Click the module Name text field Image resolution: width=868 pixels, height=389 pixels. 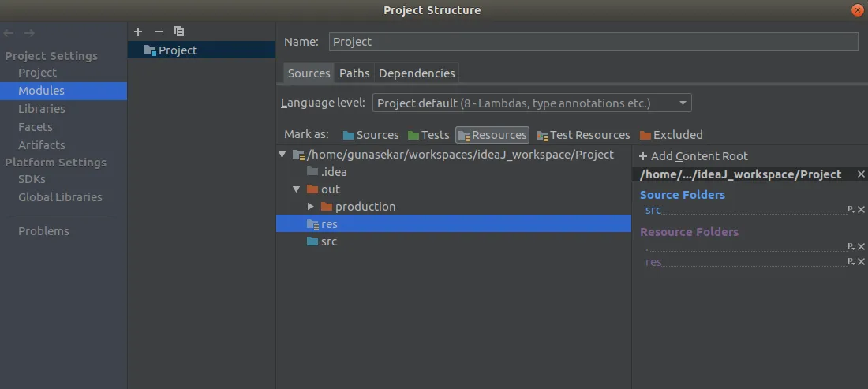coord(593,42)
